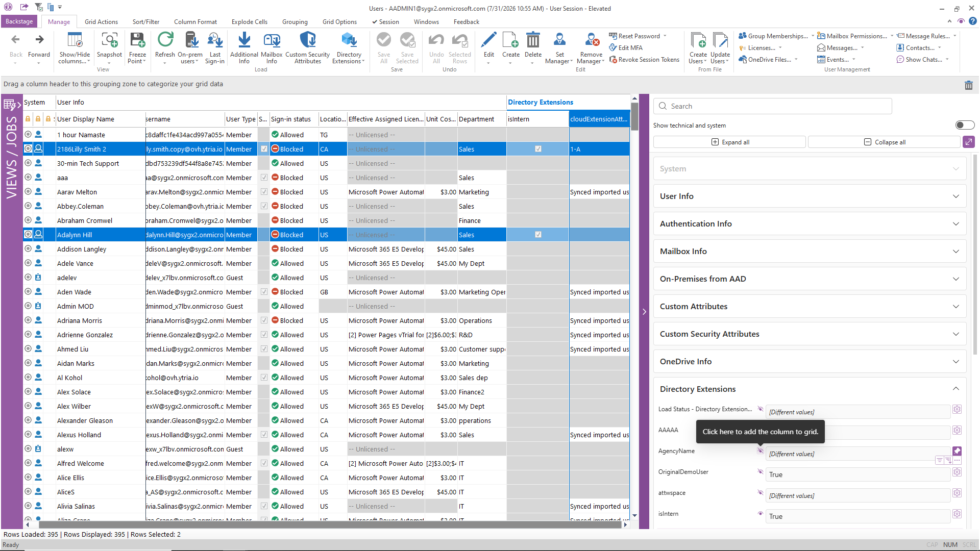Open the Snapshot tool
Image resolution: width=980 pixels, height=551 pixels.
point(109,40)
